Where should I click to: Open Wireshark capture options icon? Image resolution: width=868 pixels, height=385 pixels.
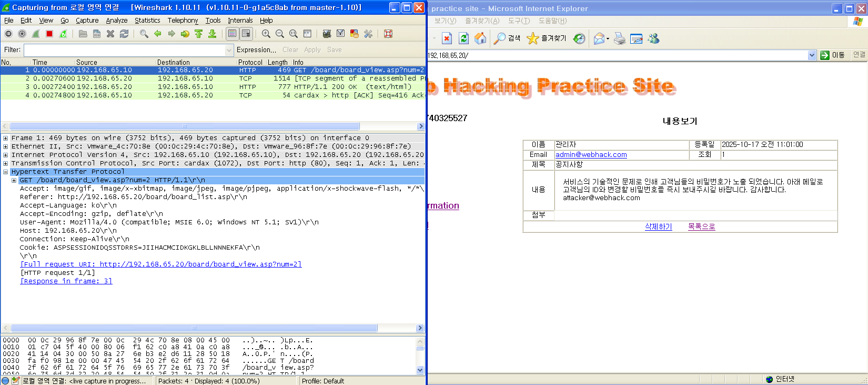22,34
